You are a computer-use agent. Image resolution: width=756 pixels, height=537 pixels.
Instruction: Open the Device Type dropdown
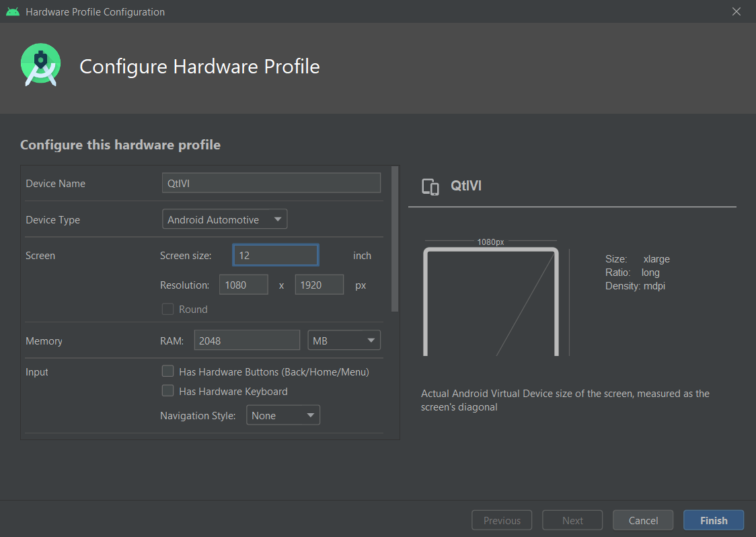click(x=225, y=219)
